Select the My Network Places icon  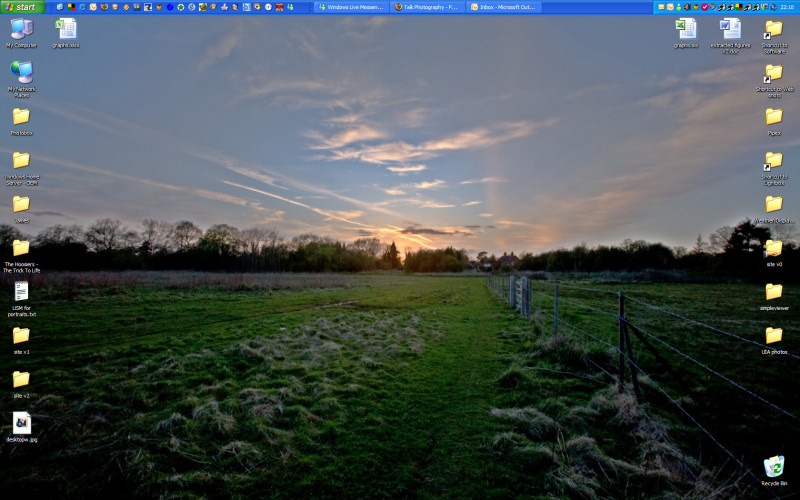pos(21,72)
